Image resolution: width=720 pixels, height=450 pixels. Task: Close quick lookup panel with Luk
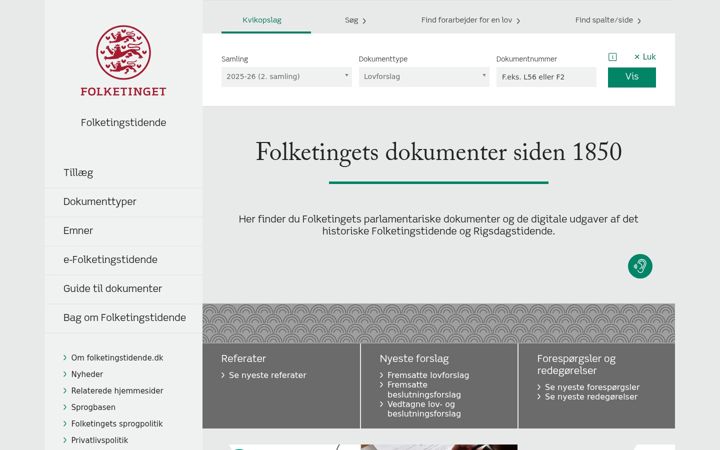[645, 57]
